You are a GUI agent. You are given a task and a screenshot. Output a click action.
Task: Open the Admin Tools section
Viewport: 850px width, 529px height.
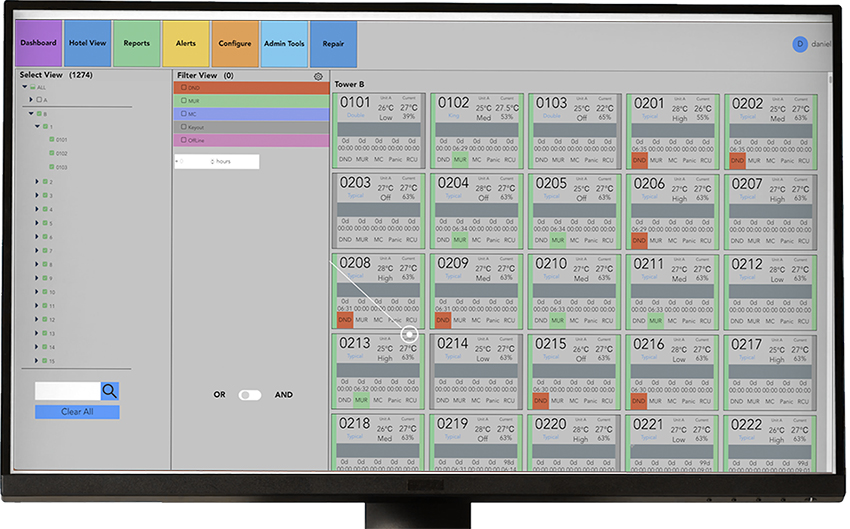click(x=284, y=44)
